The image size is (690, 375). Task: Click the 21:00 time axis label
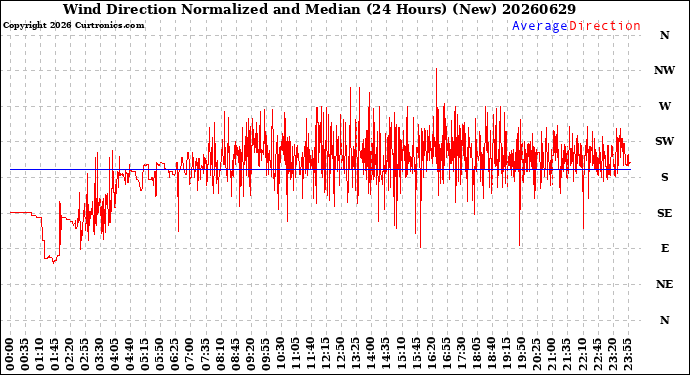[x=551, y=354]
